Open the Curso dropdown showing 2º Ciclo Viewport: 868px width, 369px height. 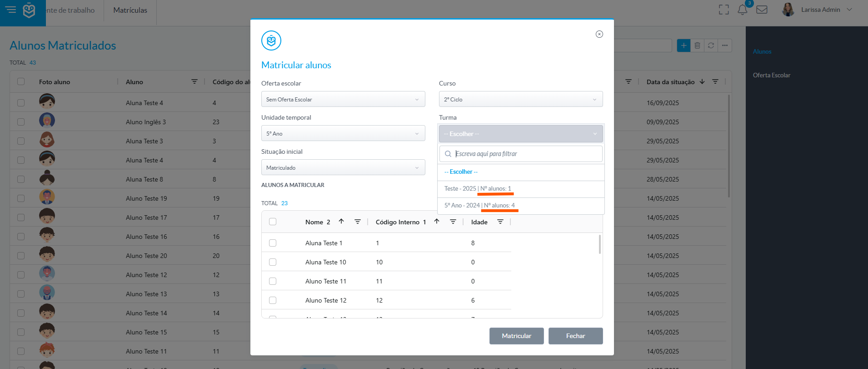coord(521,99)
